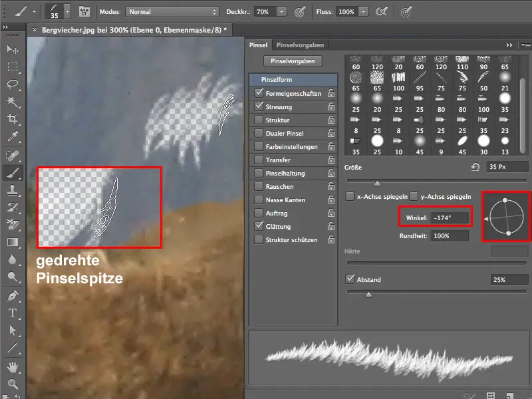Select the Zoom tool
Image resolution: width=532 pixels, height=399 pixels.
pos(13,384)
